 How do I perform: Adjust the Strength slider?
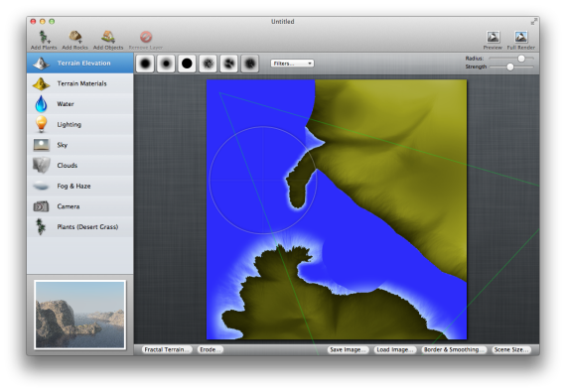510,66
